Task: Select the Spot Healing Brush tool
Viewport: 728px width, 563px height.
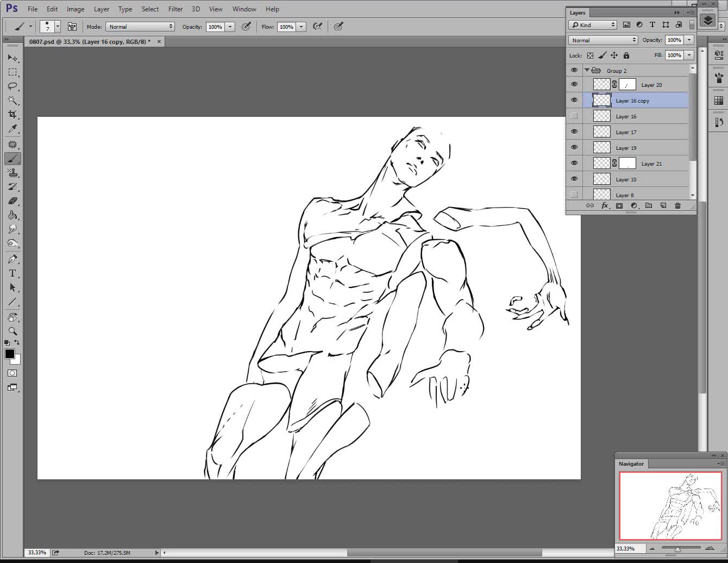Action: coord(12,145)
